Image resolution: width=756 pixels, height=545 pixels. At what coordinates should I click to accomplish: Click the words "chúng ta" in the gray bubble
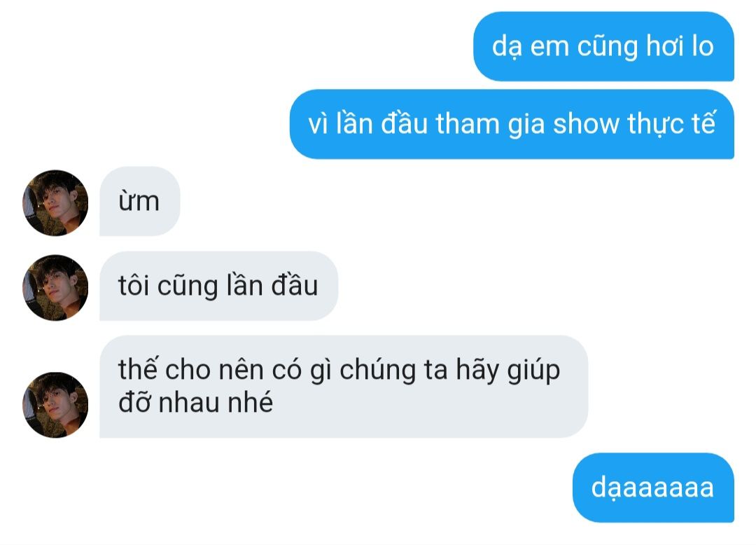pyautogui.click(x=393, y=371)
